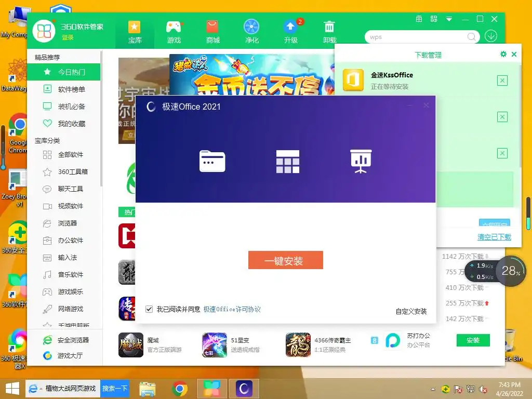Click the spreadsheet grid icon in the installer banner
The height and width of the screenshot is (399, 532).
click(x=288, y=162)
